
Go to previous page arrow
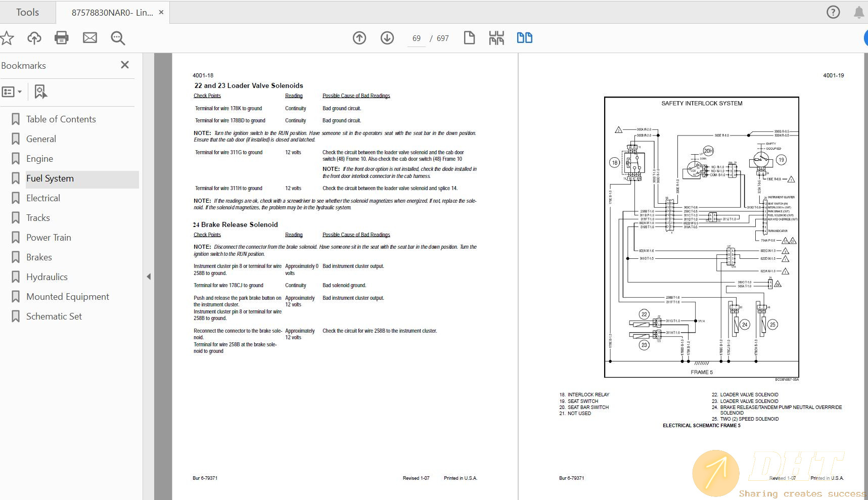pyautogui.click(x=359, y=38)
